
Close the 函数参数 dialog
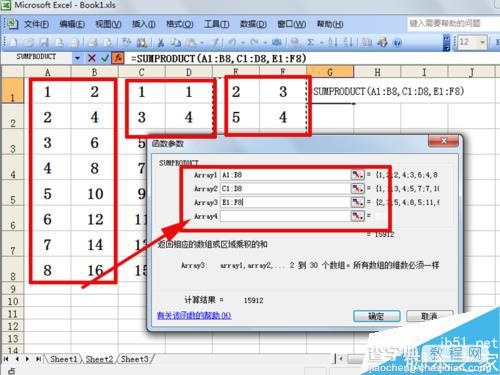pyautogui.click(x=443, y=141)
